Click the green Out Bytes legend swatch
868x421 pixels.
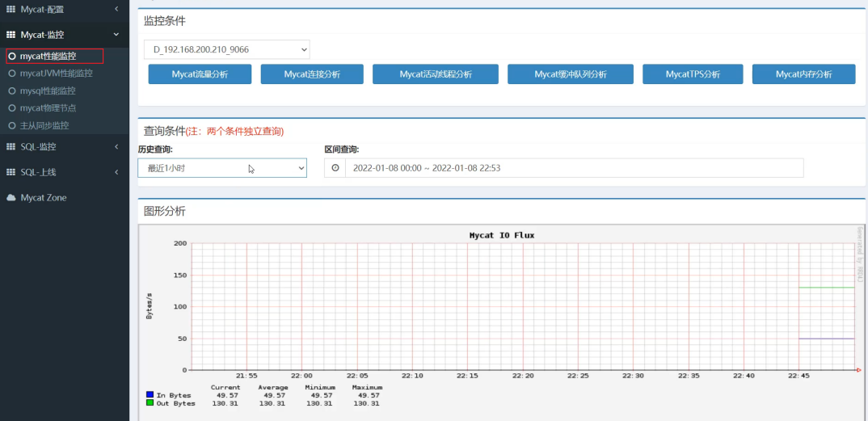click(150, 402)
